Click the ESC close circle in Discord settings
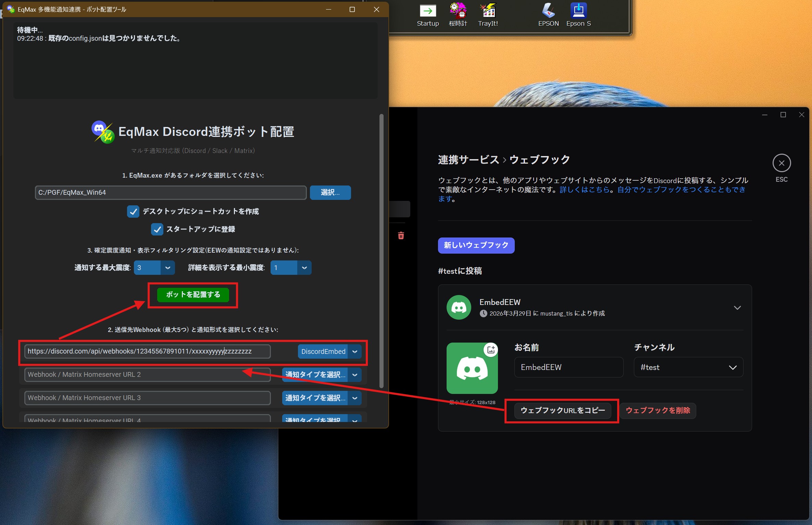The image size is (812, 525). click(782, 163)
